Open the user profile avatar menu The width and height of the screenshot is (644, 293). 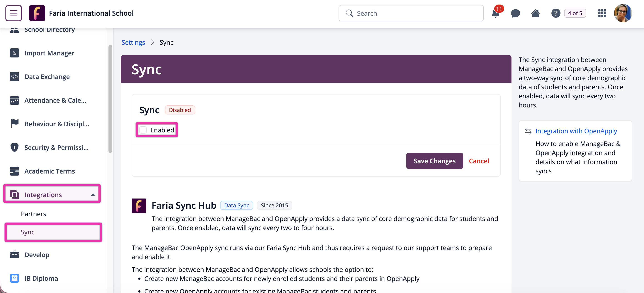coord(622,13)
